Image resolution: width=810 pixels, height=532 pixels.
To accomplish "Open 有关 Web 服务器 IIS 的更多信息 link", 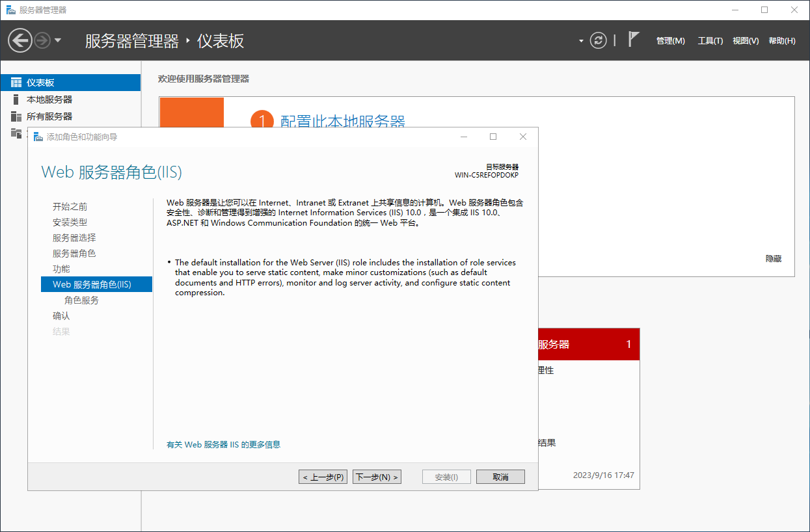I will click(223, 445).
